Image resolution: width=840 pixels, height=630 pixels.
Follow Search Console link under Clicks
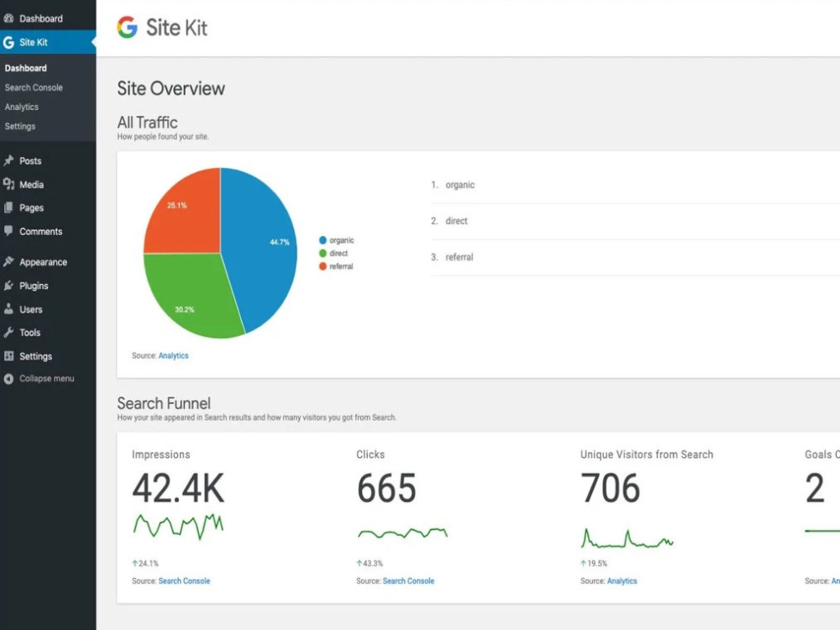tap(408, 580)
